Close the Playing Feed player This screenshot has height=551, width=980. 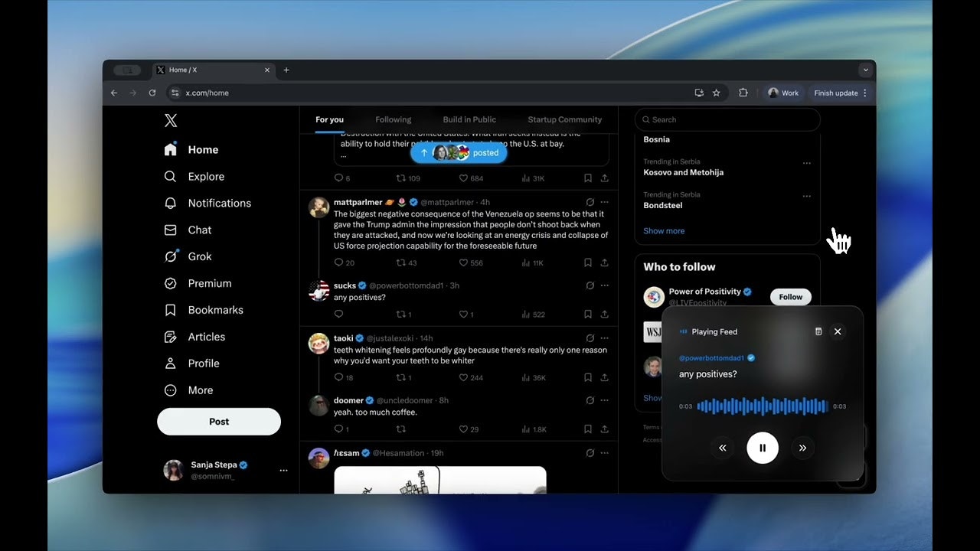838,331
